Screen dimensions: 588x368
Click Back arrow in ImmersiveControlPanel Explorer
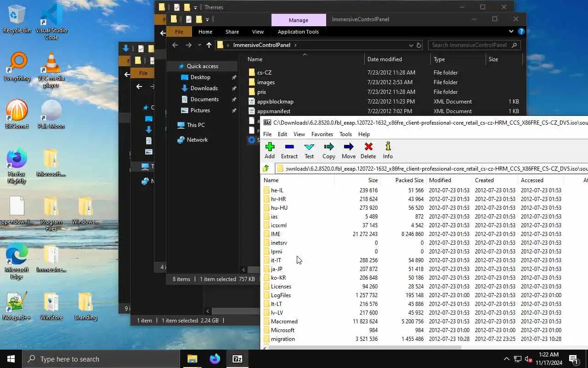click(x=175, y=45)
